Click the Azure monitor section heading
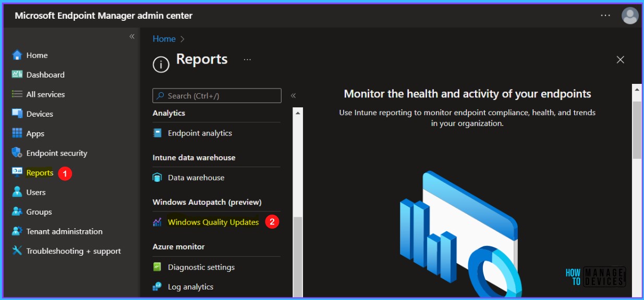Viewport: 644px width, 300px height. tap(178, 247)
